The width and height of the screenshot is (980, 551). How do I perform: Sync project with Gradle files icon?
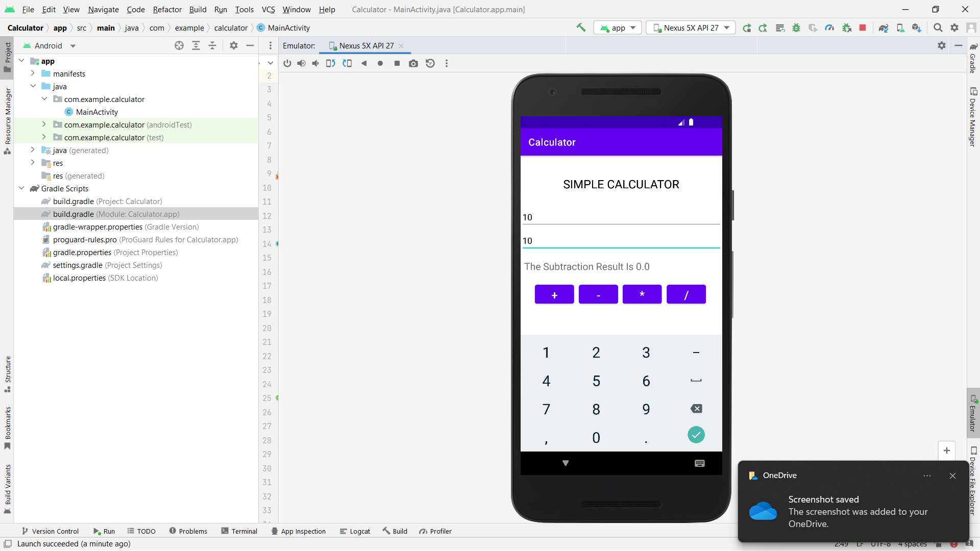pos(884,28)
